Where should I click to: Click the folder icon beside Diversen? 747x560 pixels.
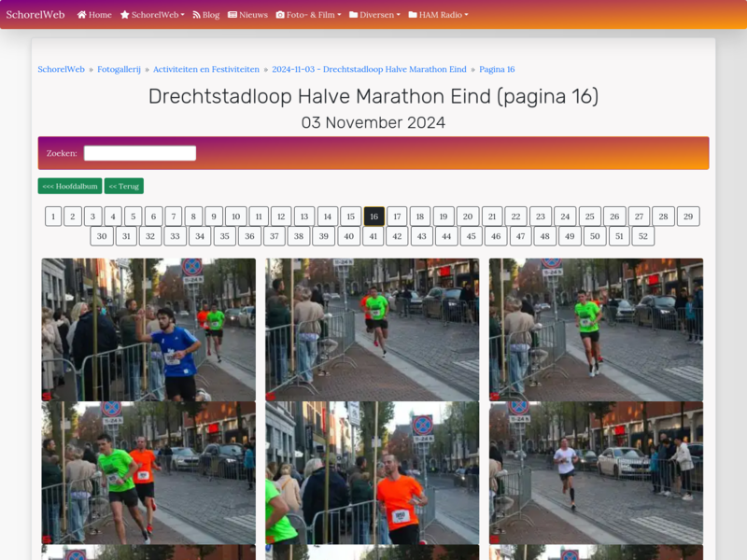[354, 15]
